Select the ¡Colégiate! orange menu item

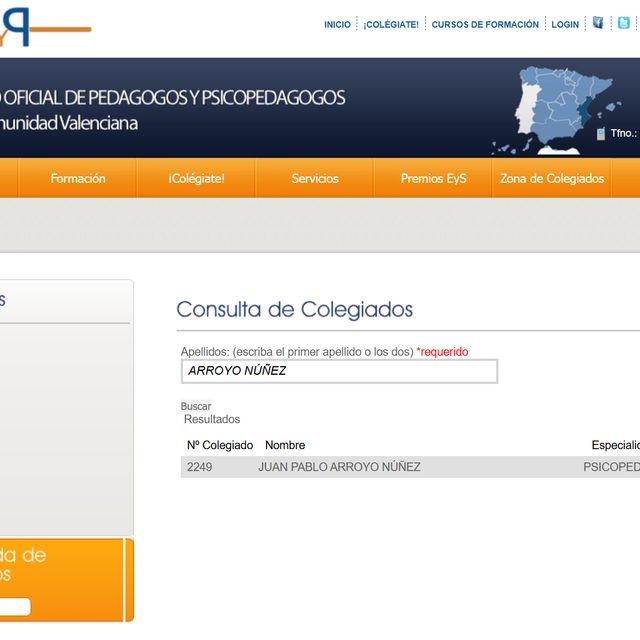[x=196, y=178]
